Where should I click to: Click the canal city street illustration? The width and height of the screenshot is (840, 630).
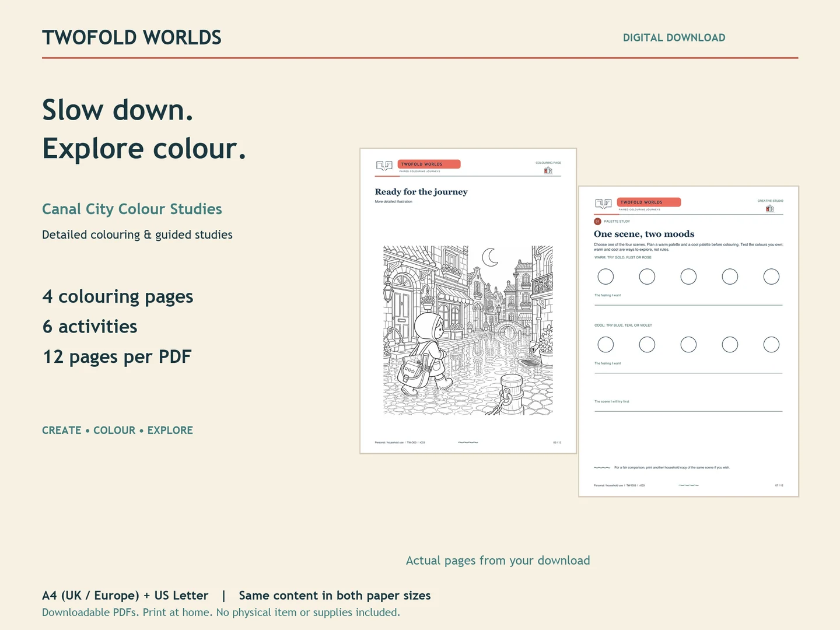(x=468, y=330)
